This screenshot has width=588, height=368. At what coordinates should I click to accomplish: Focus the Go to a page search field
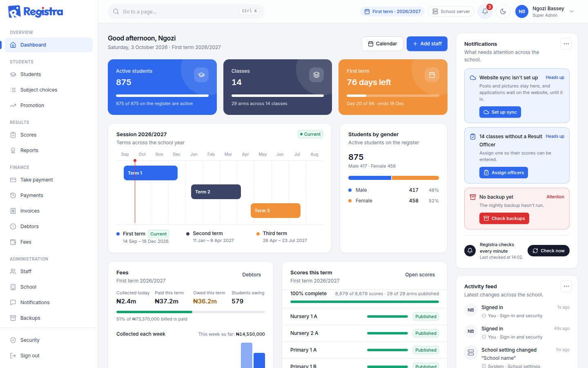[x=186, y=11]
